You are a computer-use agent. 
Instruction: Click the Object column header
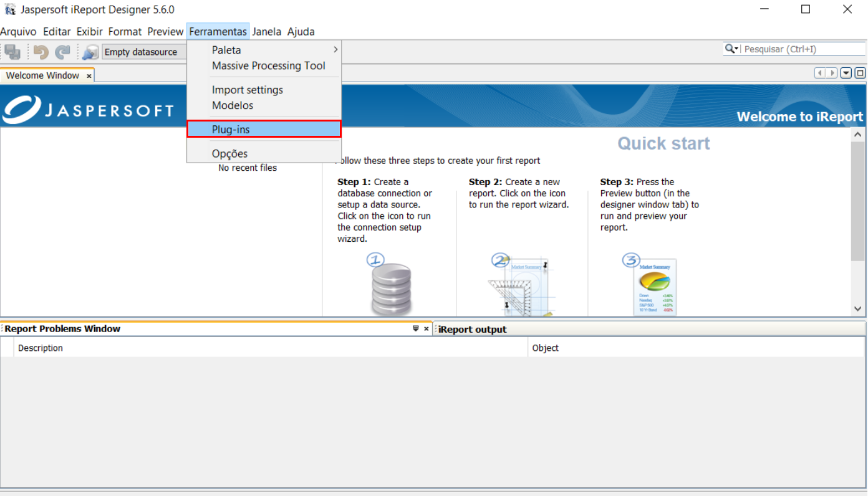[x=696, y=348]
